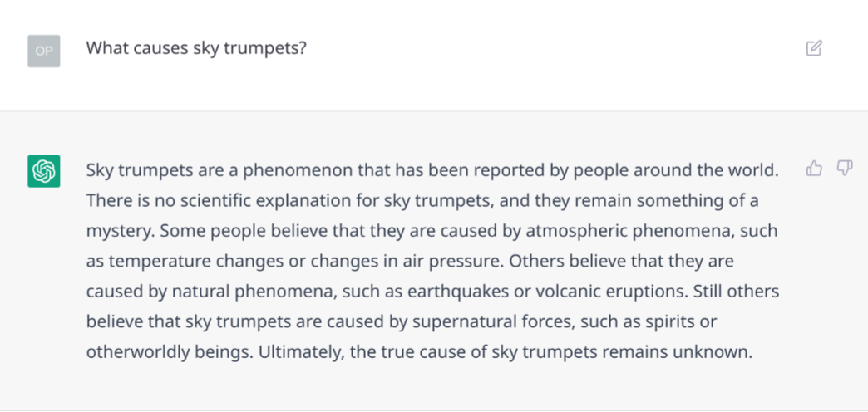Click the OP user avatar

point(44,51)
